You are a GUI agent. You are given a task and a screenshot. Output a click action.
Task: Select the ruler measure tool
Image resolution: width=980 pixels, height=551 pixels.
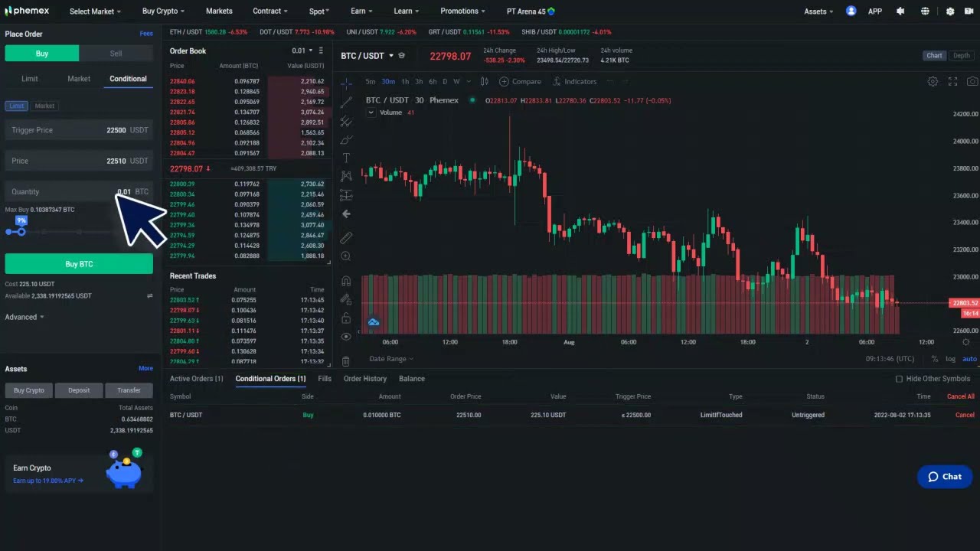(346, 237)
